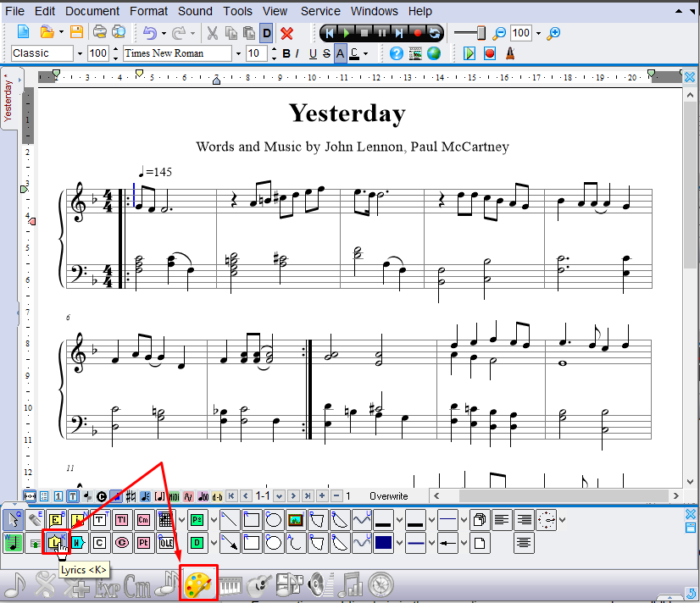This screenshot has width=700, height=603.
Task: Start recording with red record button
Action: (418, 33)
